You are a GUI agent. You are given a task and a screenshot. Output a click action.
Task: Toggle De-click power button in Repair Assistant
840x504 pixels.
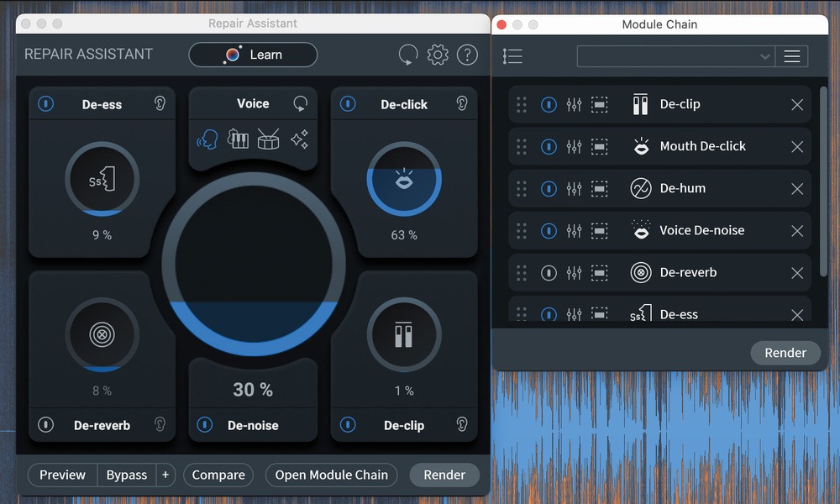[348, 103]
